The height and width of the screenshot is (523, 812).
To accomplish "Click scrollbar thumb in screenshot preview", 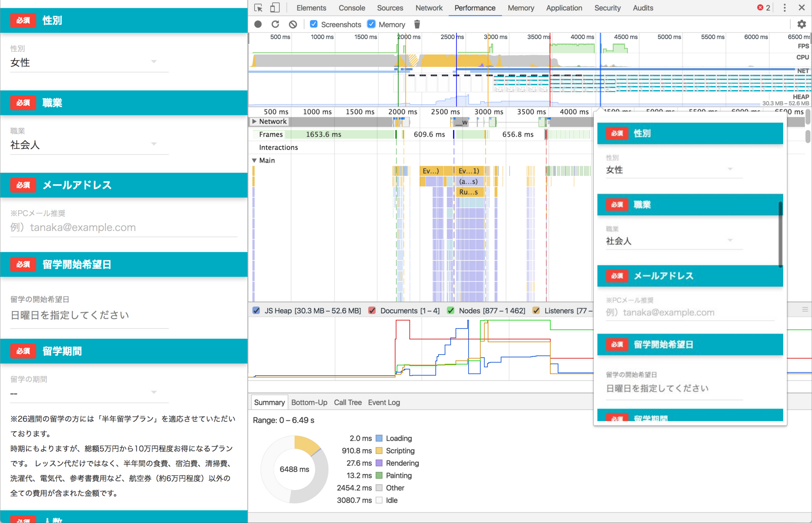I will tap(780, 235).
